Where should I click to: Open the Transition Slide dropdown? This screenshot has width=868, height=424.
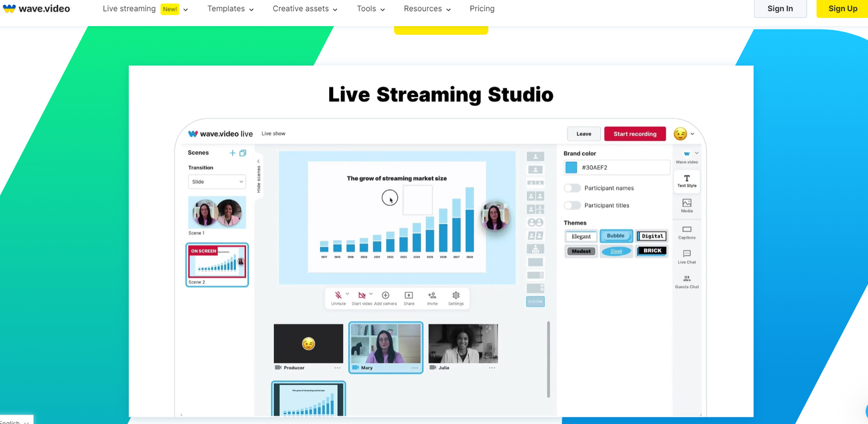point(217,182)
